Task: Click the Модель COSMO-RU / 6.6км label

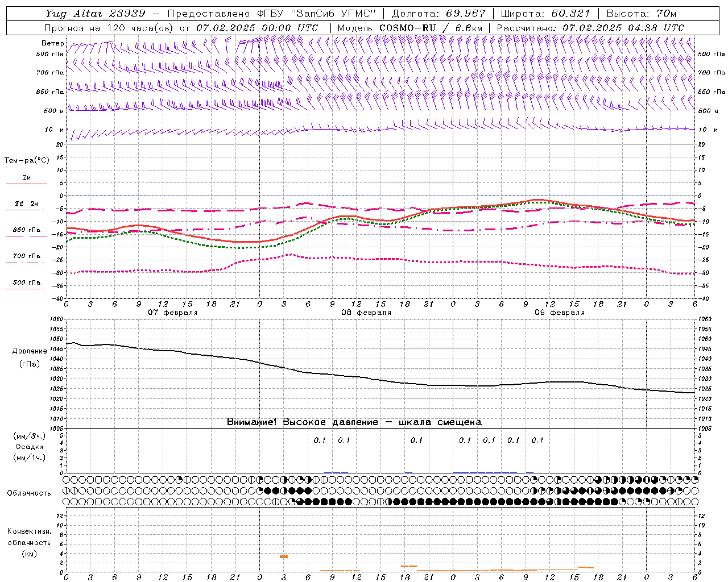Action: tap(409, 28)
